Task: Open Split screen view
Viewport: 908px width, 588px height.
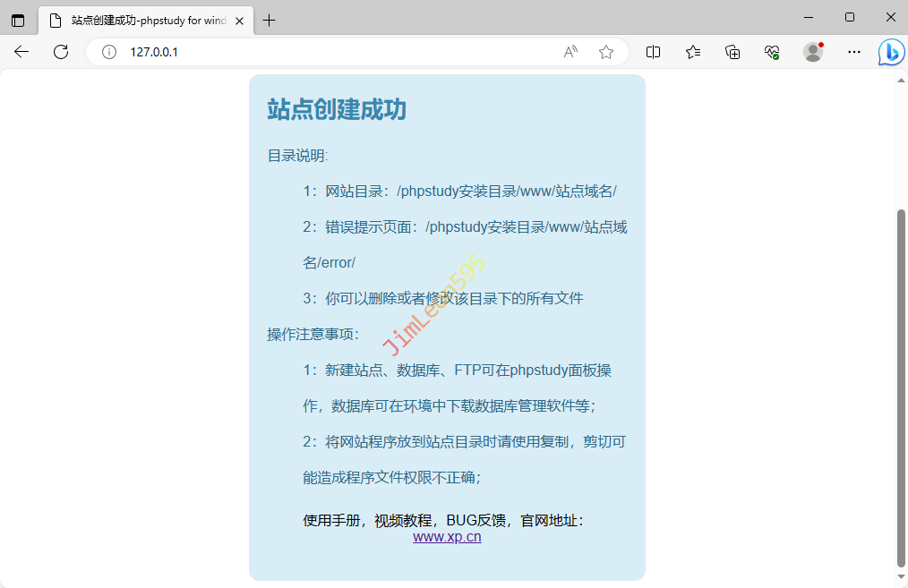Action: [x=654, y=52]
